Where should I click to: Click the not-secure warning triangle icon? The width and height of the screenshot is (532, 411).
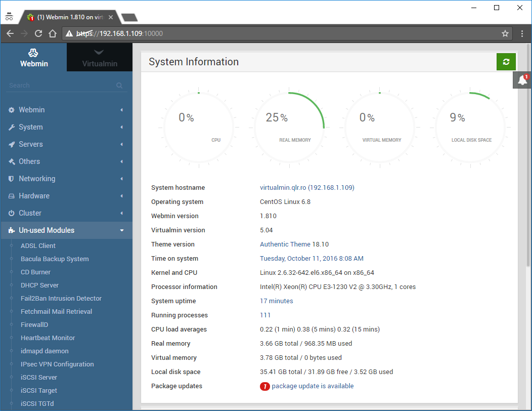click(x=69, y=33)
